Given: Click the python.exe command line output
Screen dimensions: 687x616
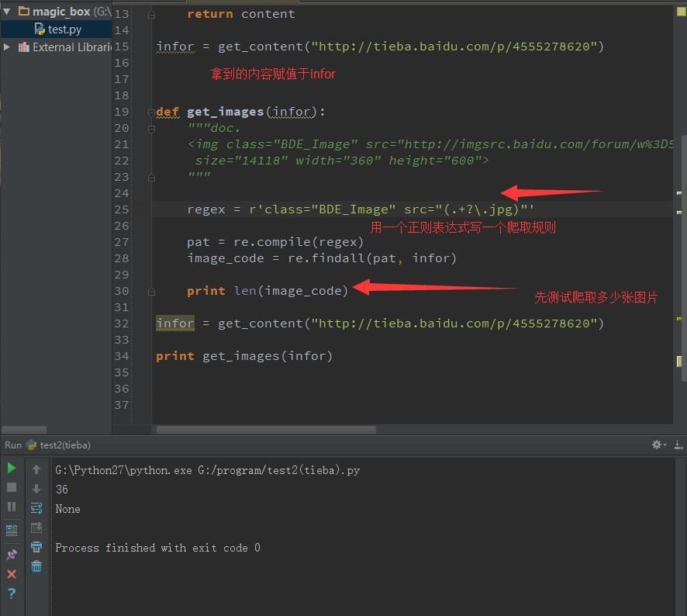Looking at the screenshot, I should [207, 470].
